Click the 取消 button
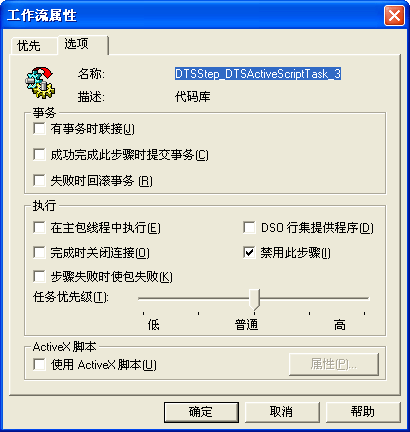The width and height of the screenshot is (410, 432). click(282, 412)
